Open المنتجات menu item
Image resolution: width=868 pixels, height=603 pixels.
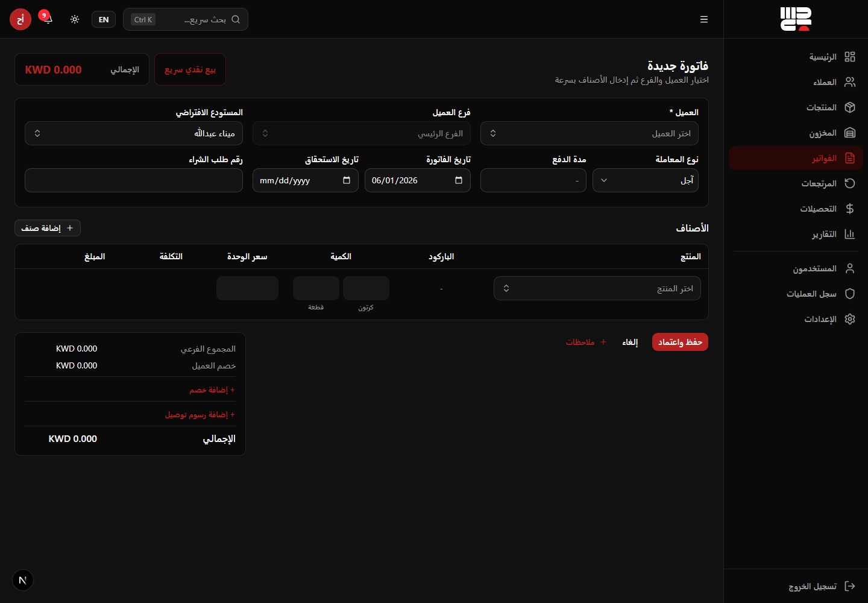pos(796,107)
